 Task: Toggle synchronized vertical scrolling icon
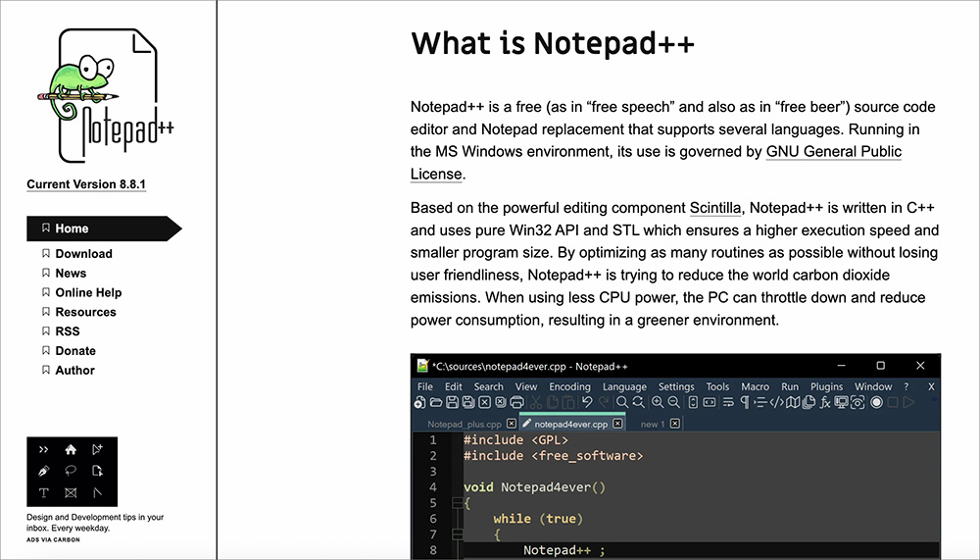693,402
